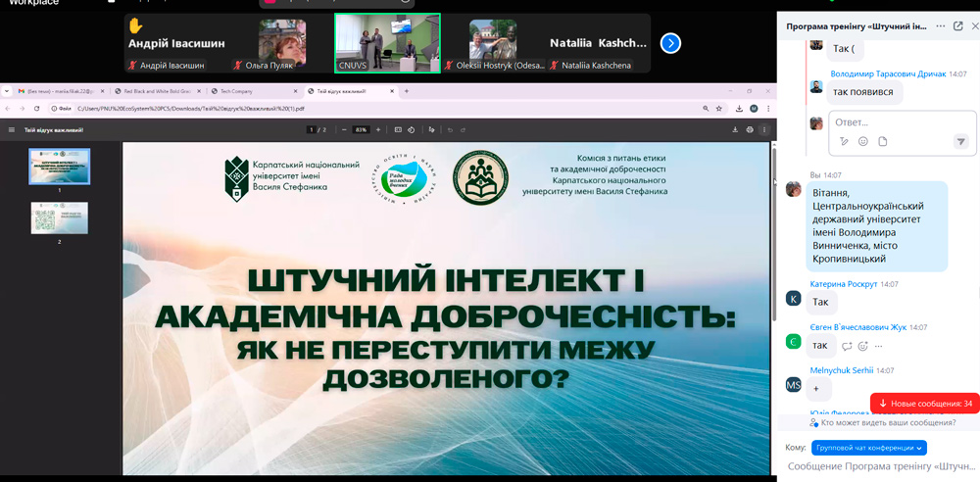Toggle PDF sidebar with hamburger menu
The image size is (980, 482).
pyautogui.click(x=11, y=130)
